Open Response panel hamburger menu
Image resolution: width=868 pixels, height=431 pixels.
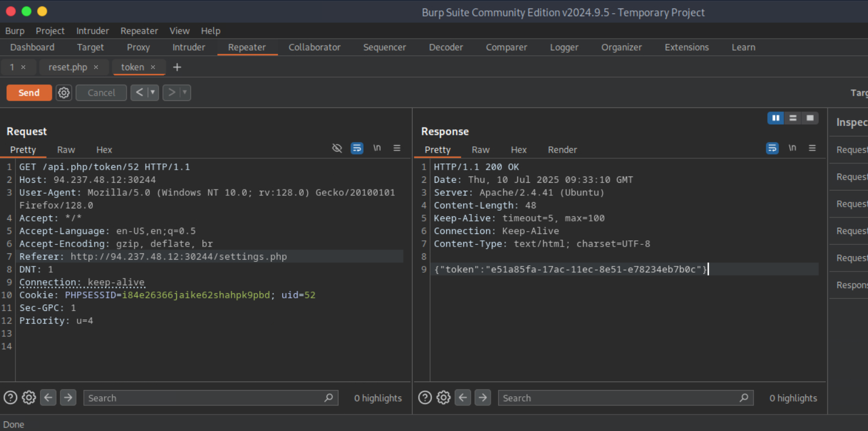click(x=812, y=148)
